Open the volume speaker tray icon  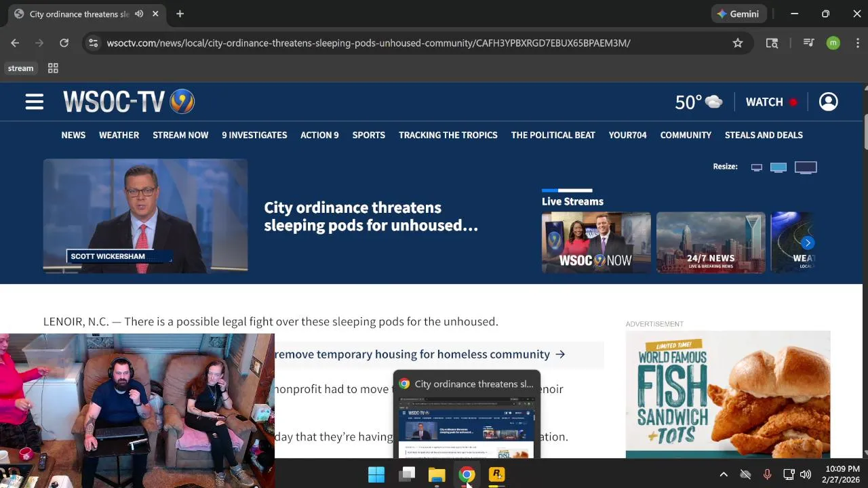(806, 474)
